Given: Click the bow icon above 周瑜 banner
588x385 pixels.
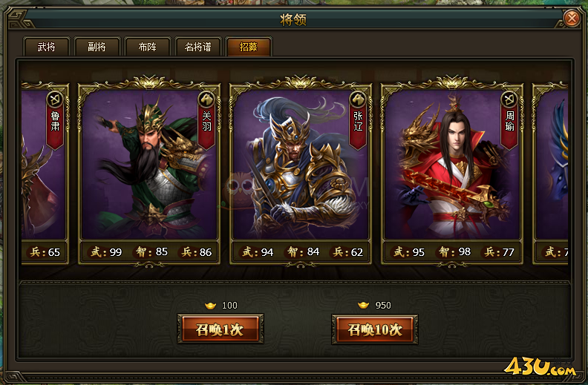Looking at the screenshot, I should [509, 99].
